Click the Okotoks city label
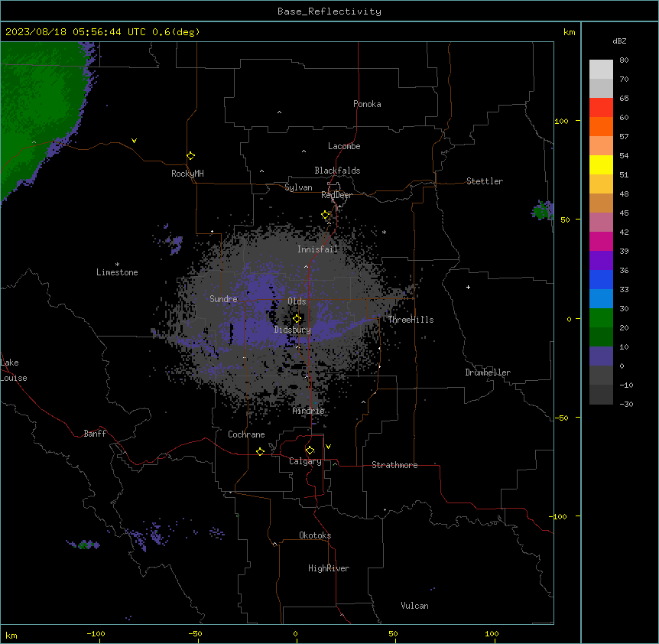The image size is (659, 644). click(x=315, y=535)
